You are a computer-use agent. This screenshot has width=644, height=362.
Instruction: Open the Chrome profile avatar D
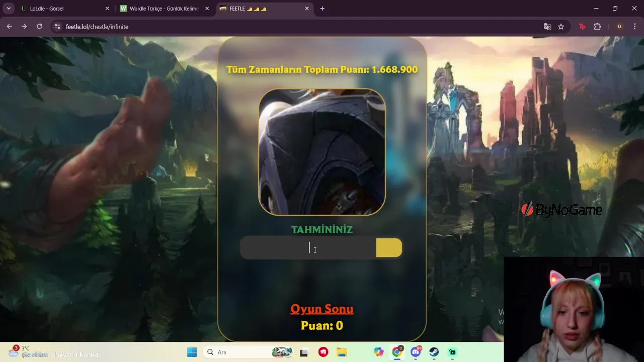(619, 27)
